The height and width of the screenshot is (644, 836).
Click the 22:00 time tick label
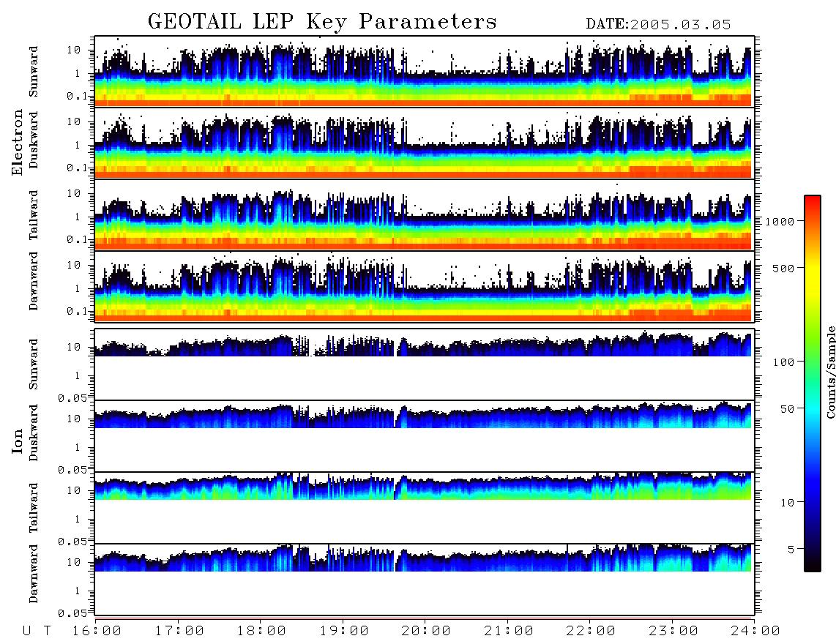pyautogui.click(x=591, y=632)
